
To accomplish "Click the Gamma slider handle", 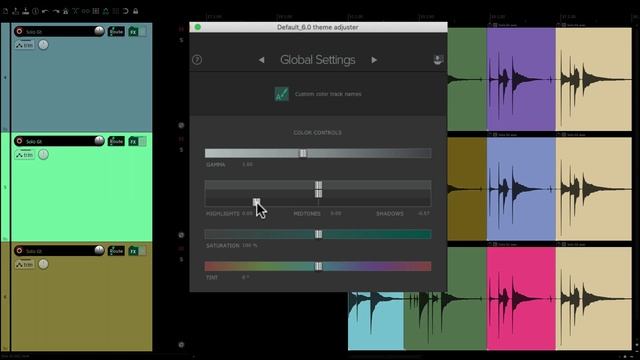I will [x=303, y=153].
